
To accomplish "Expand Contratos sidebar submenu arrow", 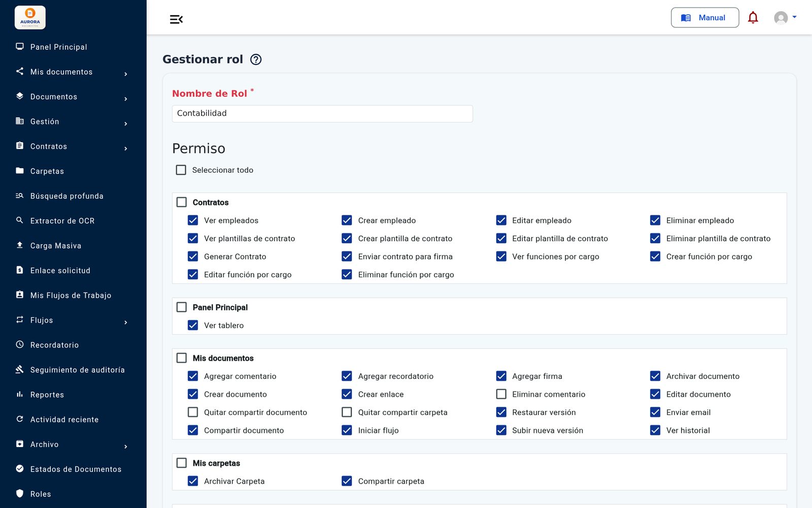I will point(126,148).
